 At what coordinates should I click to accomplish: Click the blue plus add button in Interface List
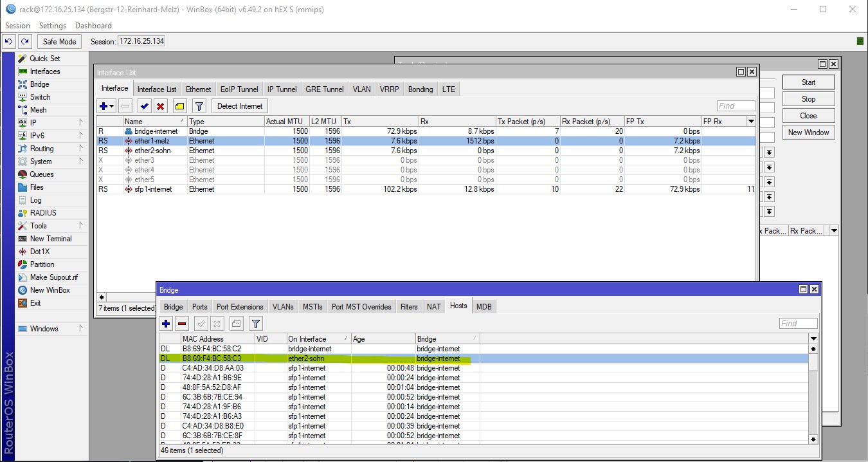103,106
